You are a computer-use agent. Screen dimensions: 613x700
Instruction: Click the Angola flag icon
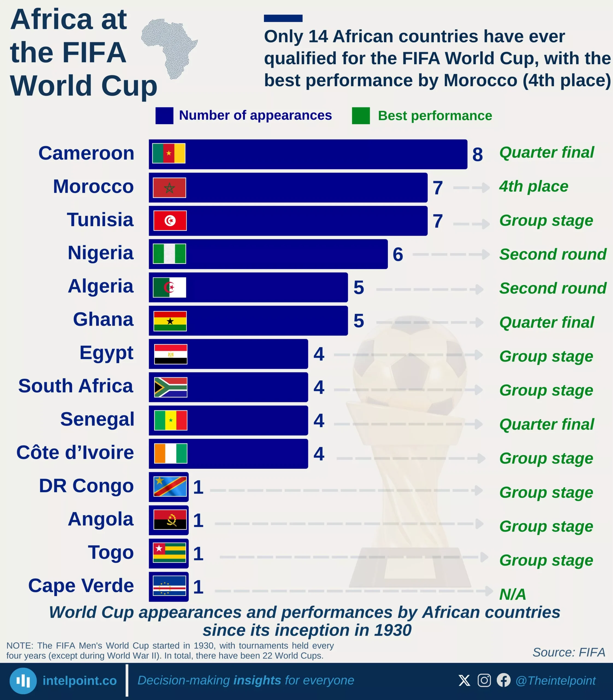[x=170, y=520]
